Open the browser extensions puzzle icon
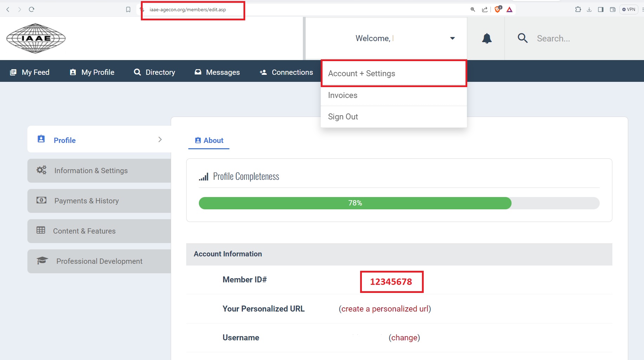The image size is (644, 360). [x=578, y=9]
